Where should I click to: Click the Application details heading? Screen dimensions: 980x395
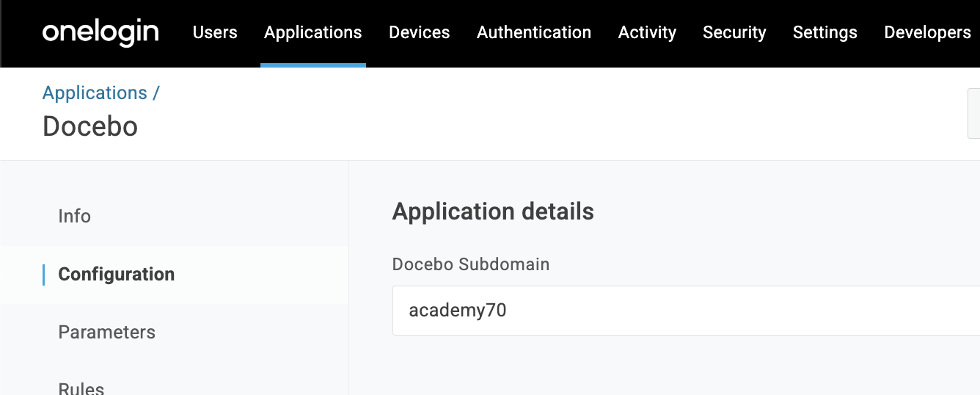tap(493, 212)
